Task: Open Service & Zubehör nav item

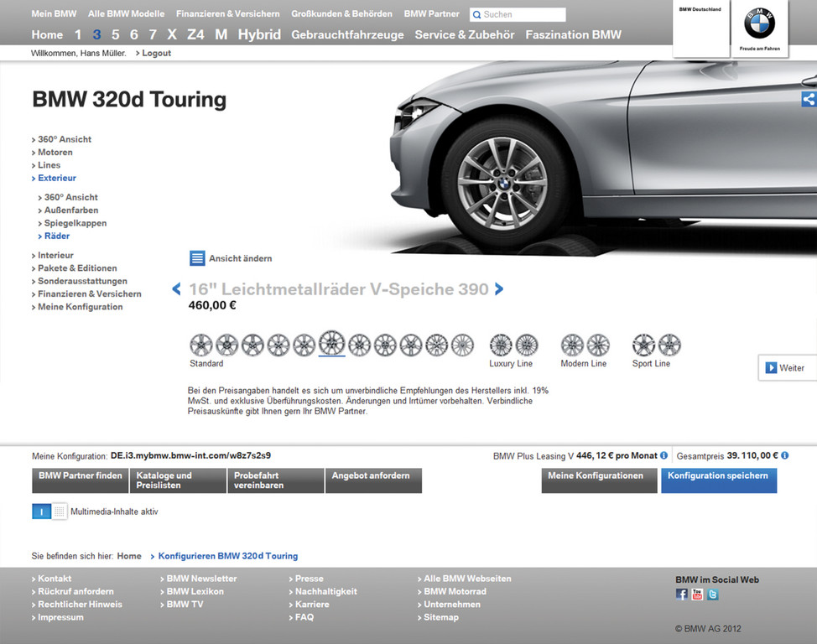Action: tap(465, 35)
